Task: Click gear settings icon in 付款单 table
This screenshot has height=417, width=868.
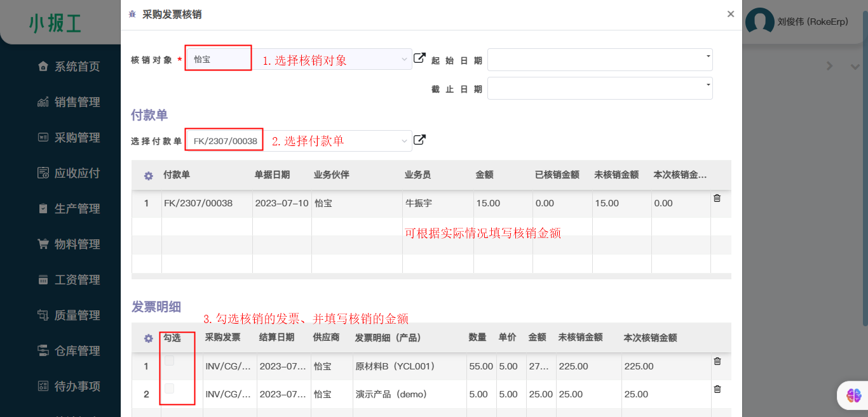Action: (x=148, y=175)
